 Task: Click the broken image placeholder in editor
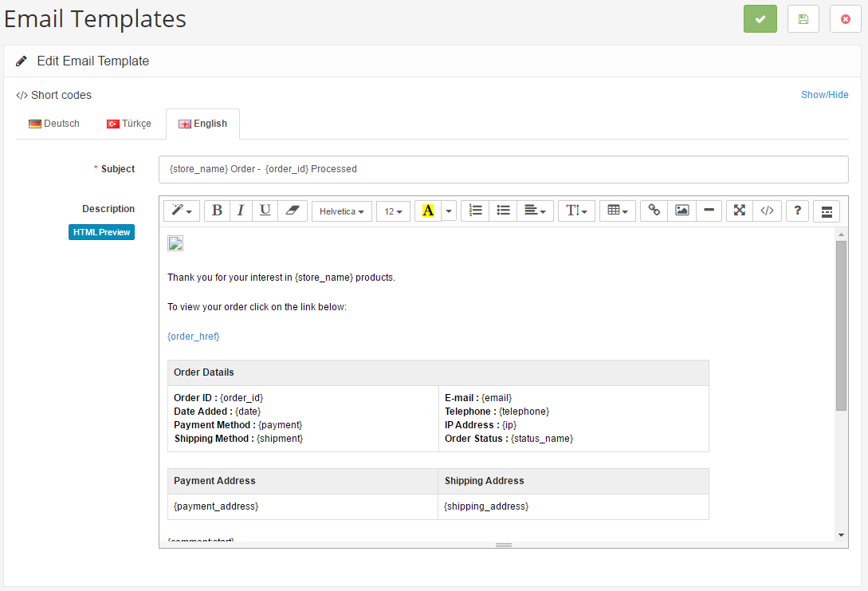pos(175,243)
